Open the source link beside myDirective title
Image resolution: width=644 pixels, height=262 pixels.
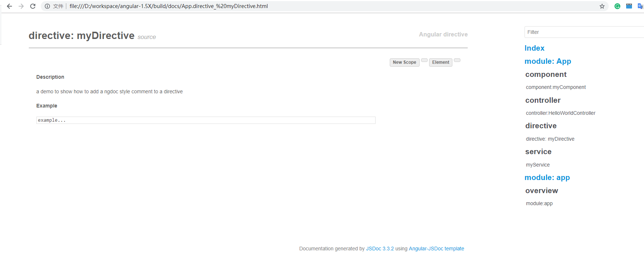147,37
